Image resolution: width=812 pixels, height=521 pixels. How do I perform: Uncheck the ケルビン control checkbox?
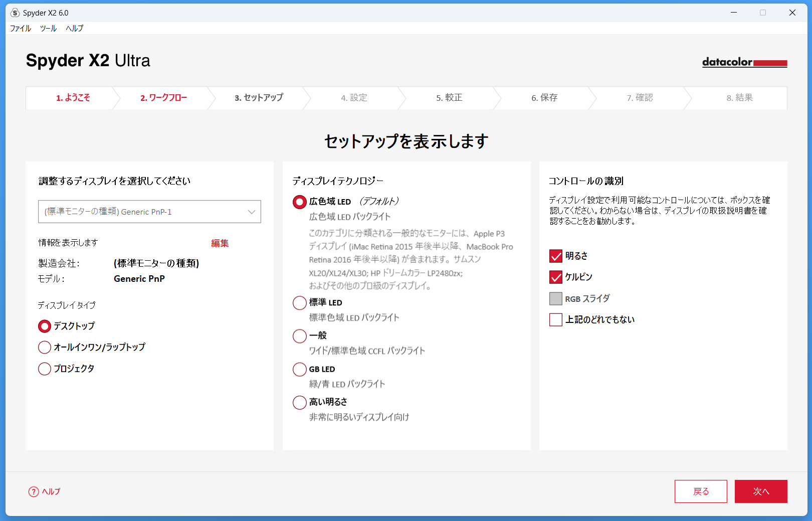[556, 277]
